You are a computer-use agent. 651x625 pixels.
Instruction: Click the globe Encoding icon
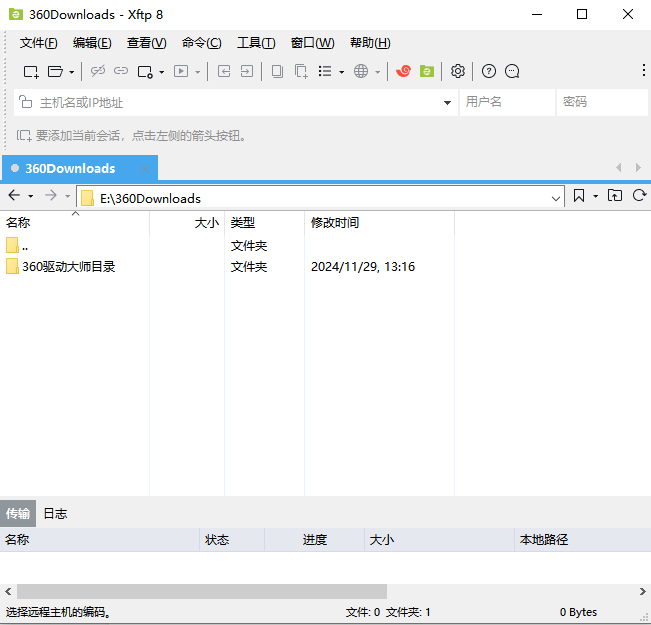(x=361, y=71)
